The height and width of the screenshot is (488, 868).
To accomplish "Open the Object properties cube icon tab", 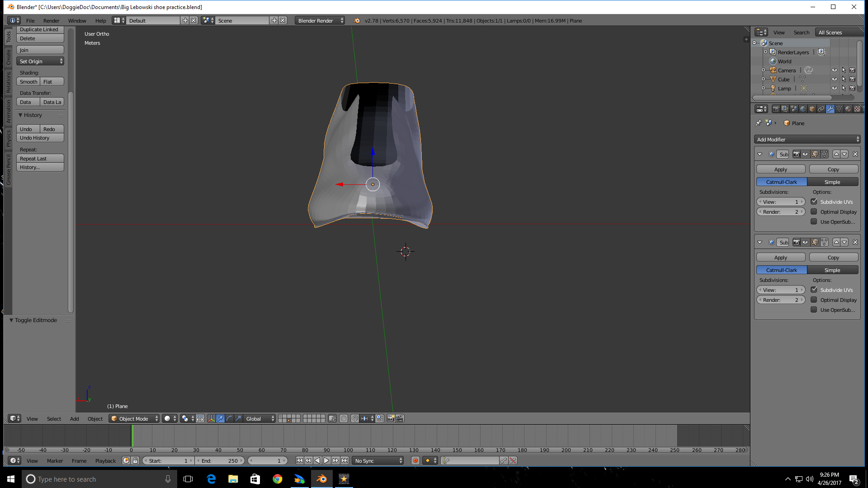I will [x=812, y=109].
